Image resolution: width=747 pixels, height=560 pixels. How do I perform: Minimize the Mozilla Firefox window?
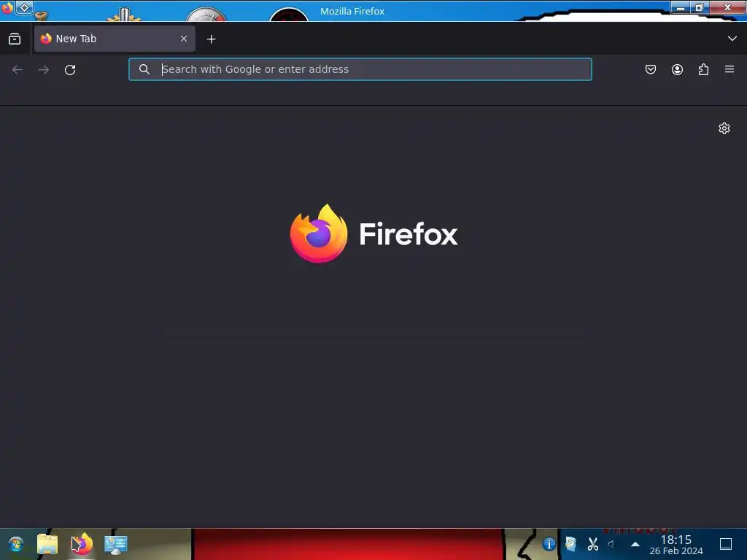click(681, 7)
